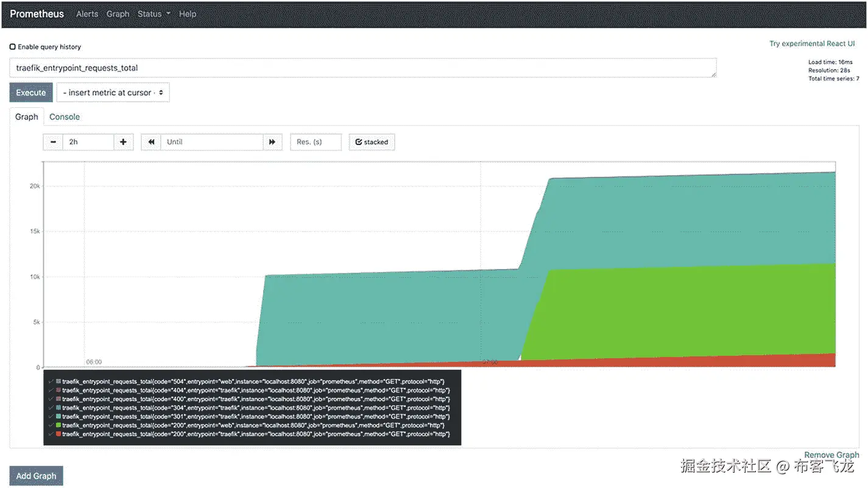Click the Execute button
This screenshot has width=868, height=488.
(x=31, y=93)
